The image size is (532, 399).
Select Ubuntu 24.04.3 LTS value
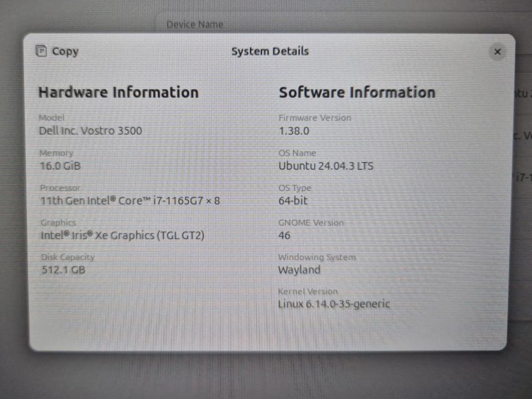click(326, 166)
